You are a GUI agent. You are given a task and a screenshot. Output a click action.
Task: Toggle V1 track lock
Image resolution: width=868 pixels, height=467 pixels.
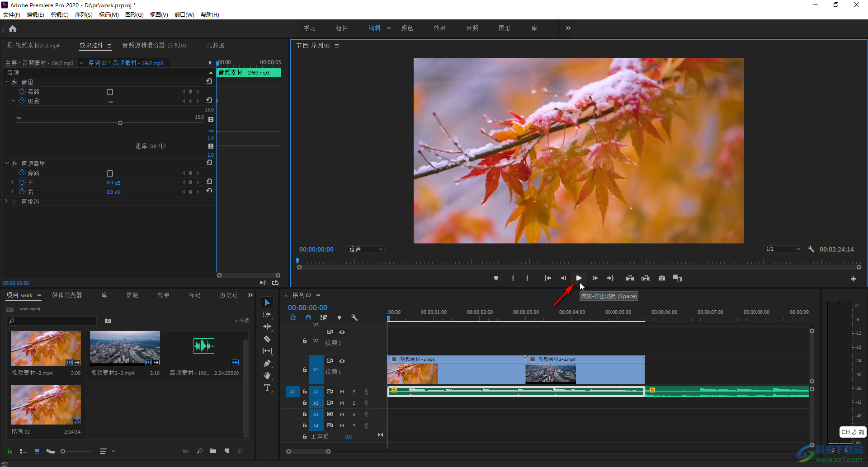coord(304,369)
